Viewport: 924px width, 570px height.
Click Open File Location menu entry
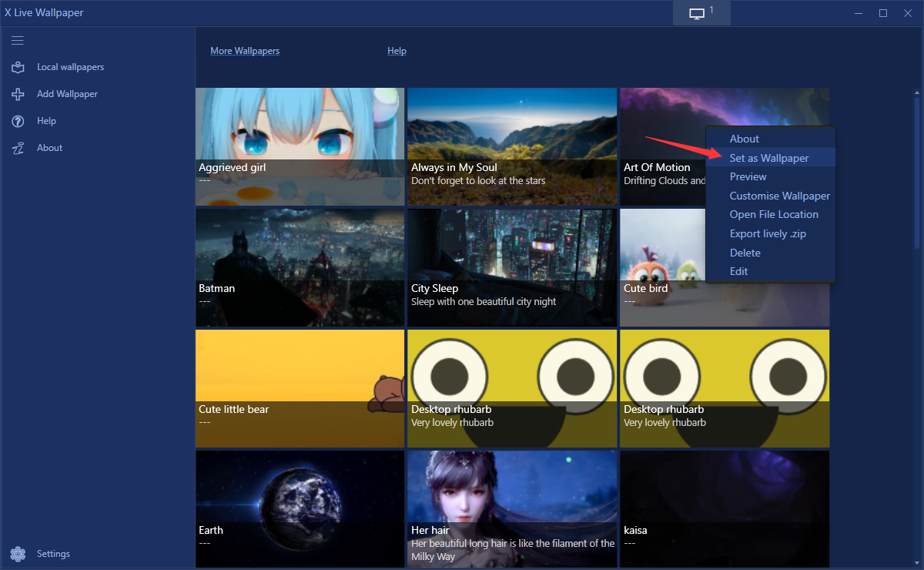tap(773, 214)
